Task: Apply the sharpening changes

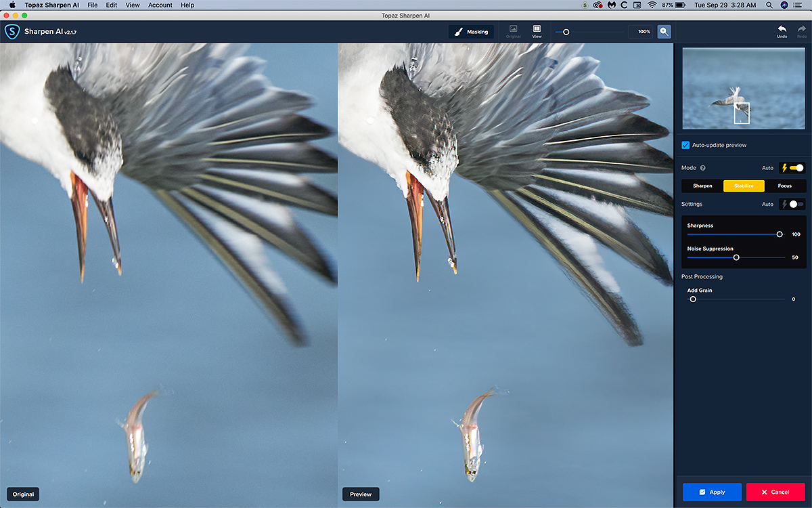Action: coord(712,492)
